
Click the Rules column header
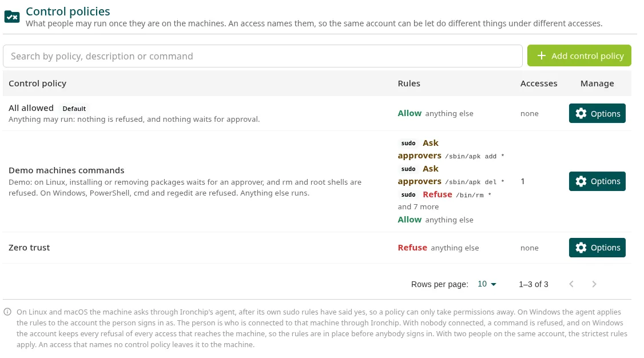click(x=409, y=83)
